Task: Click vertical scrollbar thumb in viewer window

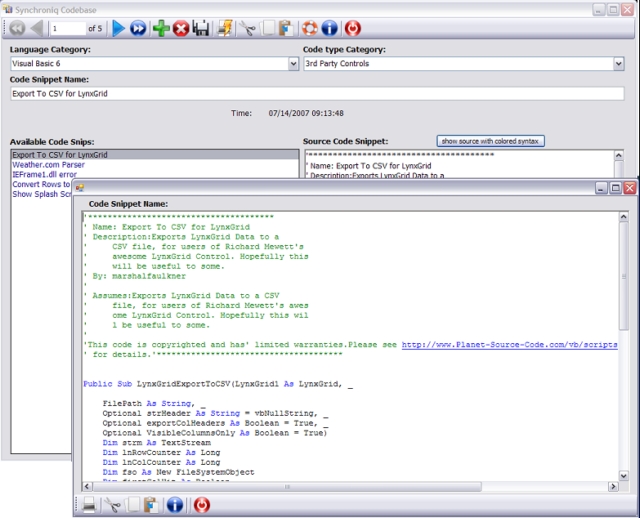Action: tap(623, 276)
